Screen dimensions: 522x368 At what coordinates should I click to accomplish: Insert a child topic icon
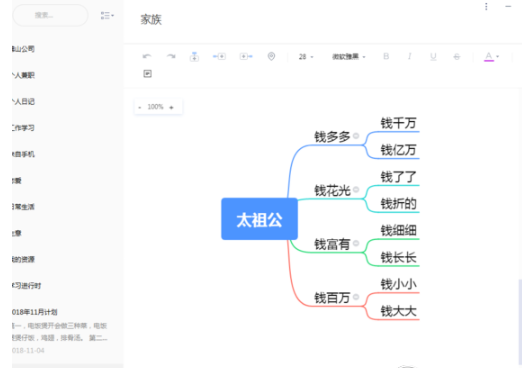tap(219, 56)
